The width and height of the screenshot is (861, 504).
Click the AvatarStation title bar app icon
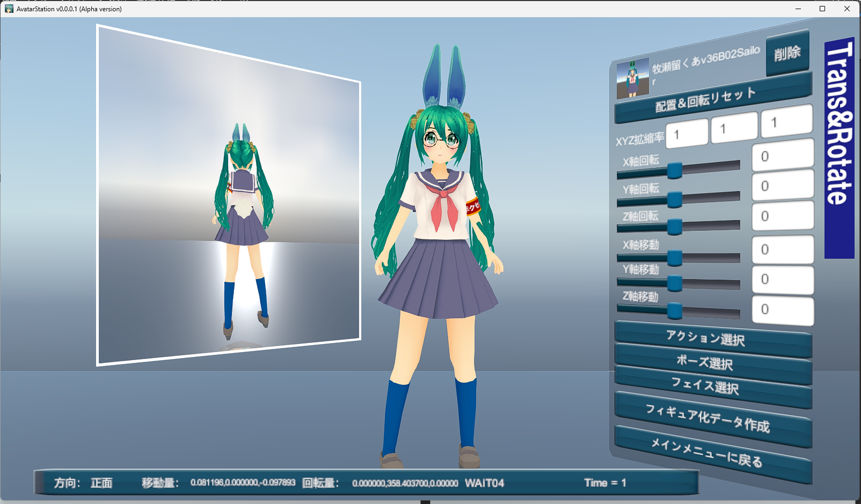[9, 9]
